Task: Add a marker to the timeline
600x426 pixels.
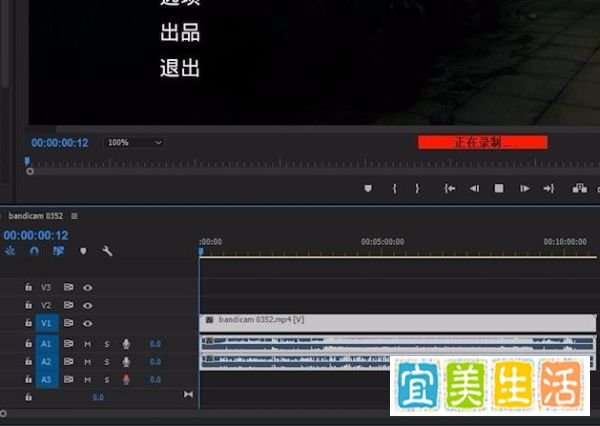Action: 83,251
